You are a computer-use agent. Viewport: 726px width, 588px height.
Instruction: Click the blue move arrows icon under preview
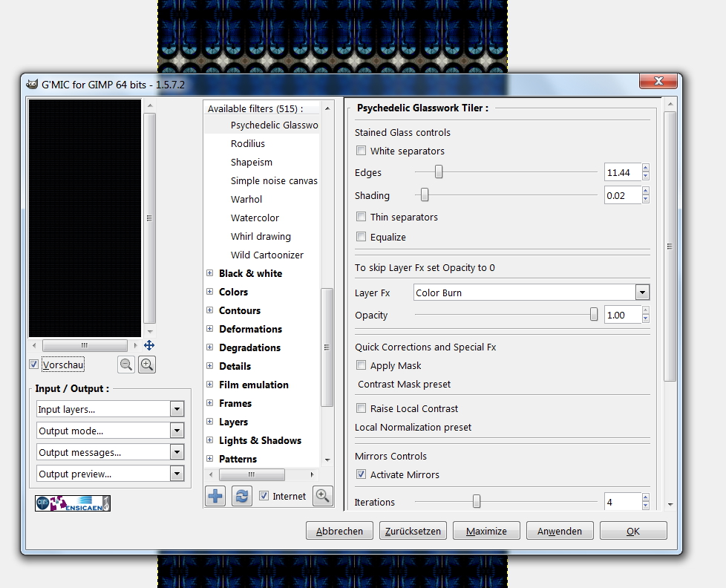pos(149,345)
